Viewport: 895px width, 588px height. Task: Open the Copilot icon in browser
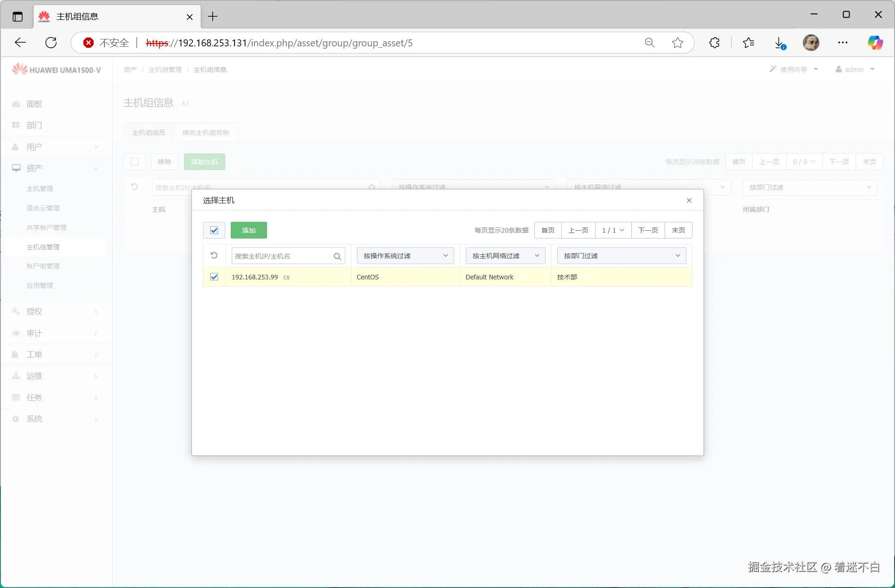coord(875,43)
